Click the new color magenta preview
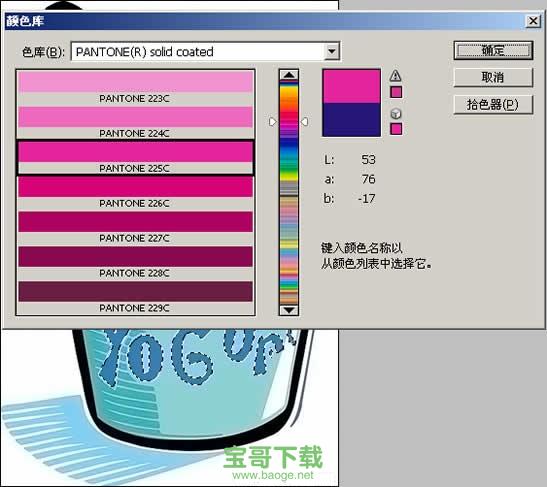 point(351,86)
